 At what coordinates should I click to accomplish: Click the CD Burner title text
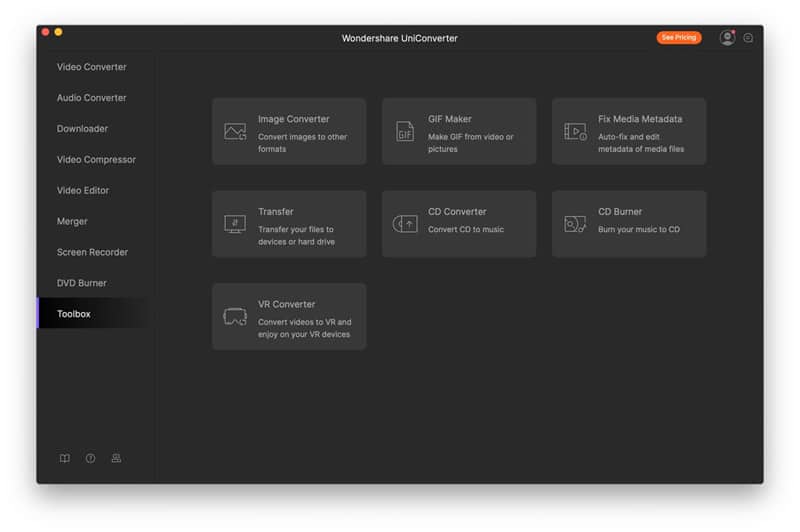[620, 211]
